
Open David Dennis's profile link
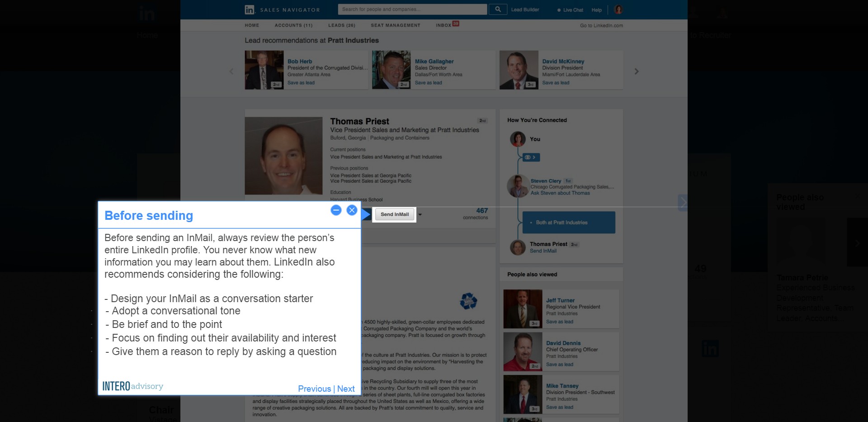[563, 343]
